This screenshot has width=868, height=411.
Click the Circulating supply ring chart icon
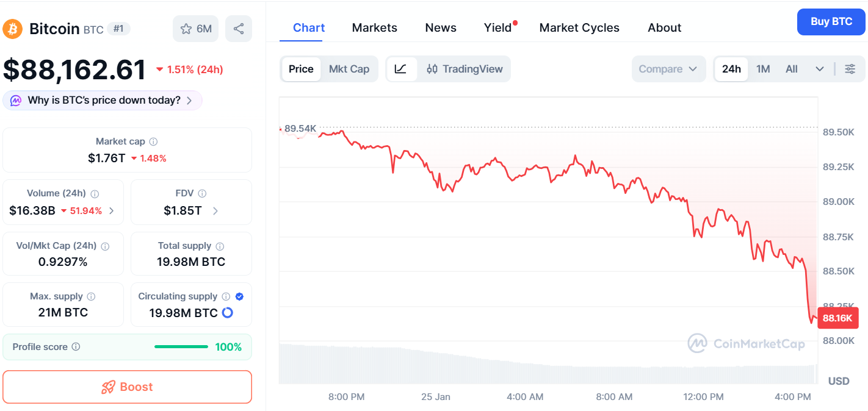pos(227,313)
